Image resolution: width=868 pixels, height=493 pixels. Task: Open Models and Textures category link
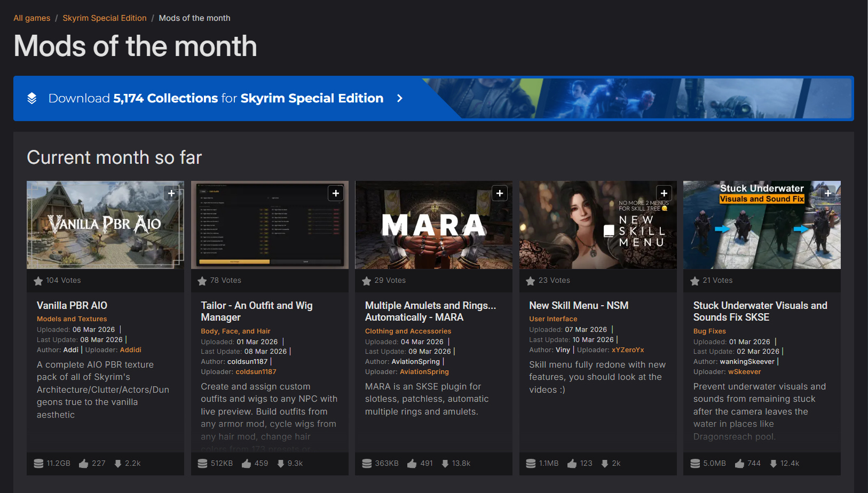coord(72,319)
